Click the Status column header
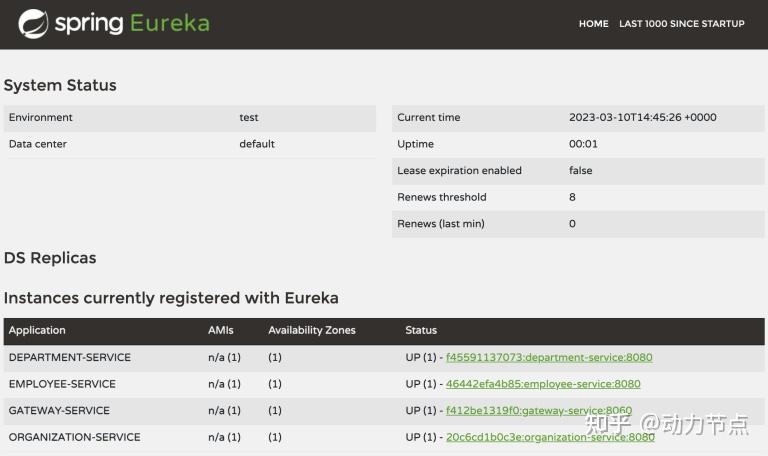This screenshot has height=456, width=768. (x=421, y=330)
